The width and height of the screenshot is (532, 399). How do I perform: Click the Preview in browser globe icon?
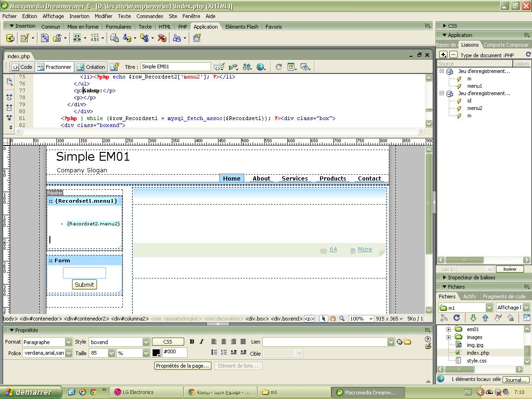click(260, 67)
